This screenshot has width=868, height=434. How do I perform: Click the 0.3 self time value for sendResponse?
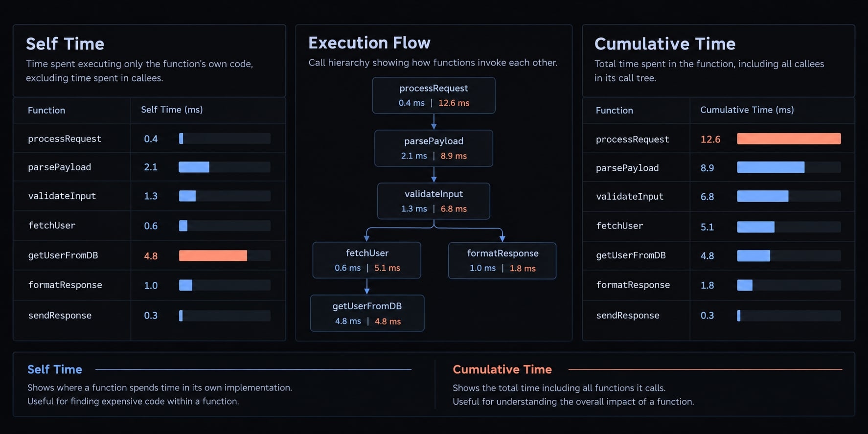point(151,316)
